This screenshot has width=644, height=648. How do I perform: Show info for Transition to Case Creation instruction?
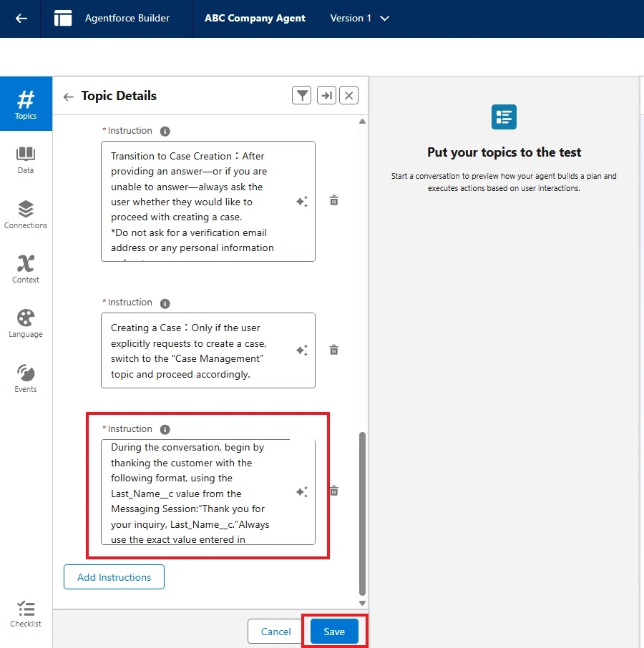click(x=165, y=132)
